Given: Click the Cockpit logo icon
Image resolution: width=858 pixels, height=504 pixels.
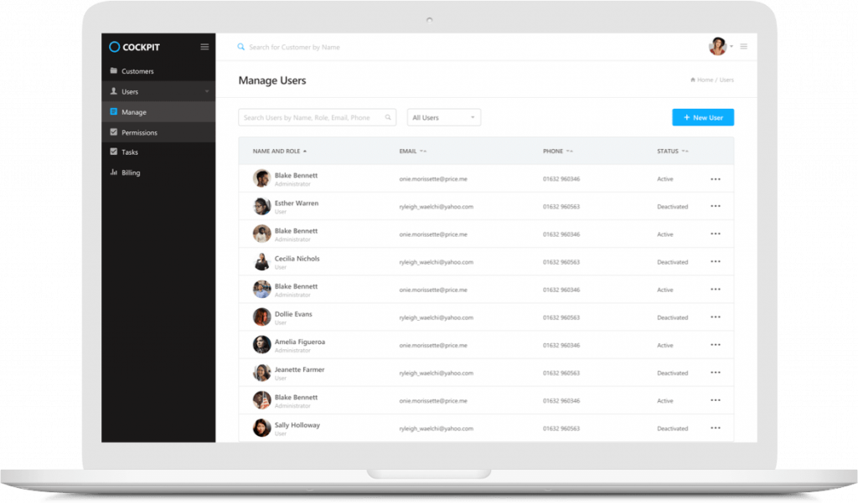Looking at the screenshot, I should (x=114, y=47).
